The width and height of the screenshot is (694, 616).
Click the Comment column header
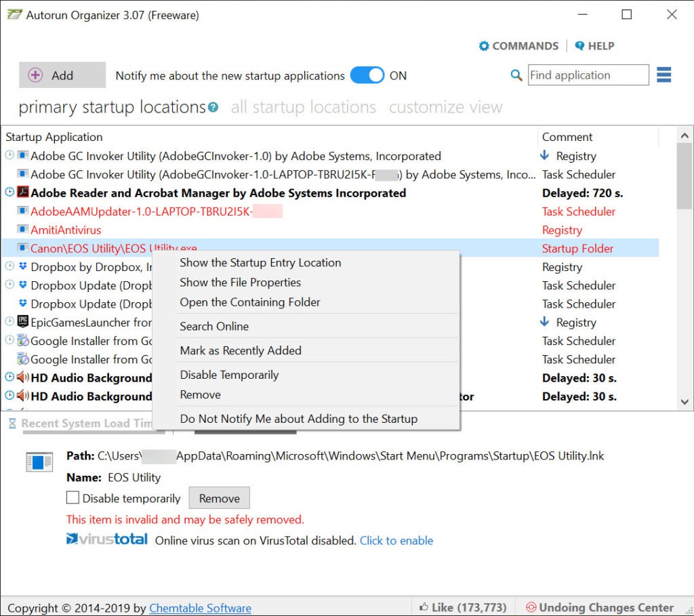pos(598,137)
